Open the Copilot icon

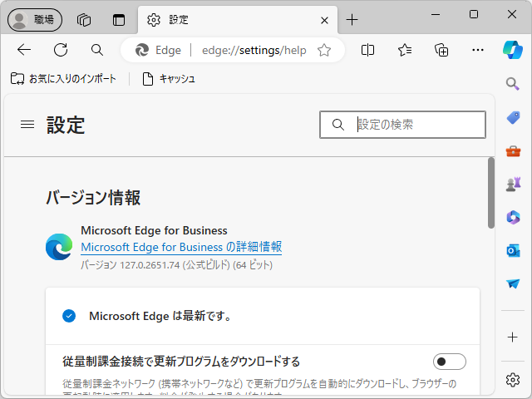coord(513,50)
